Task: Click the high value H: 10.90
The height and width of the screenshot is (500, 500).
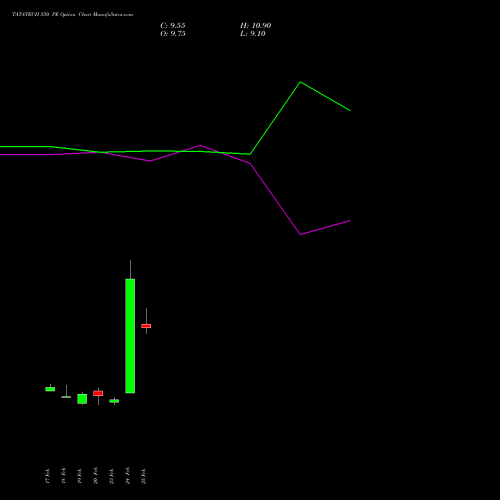Action: pos(255,26)
